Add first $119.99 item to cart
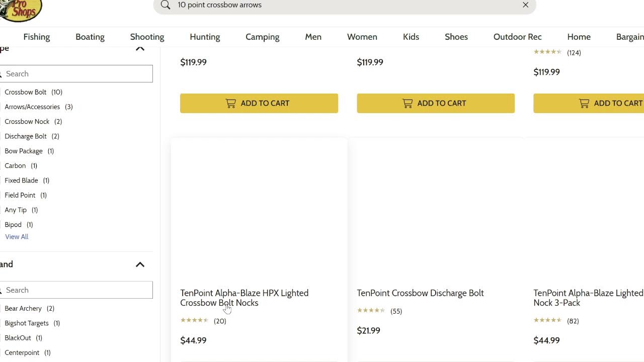Viewport: 644px width, 362px height. [259, 103]
